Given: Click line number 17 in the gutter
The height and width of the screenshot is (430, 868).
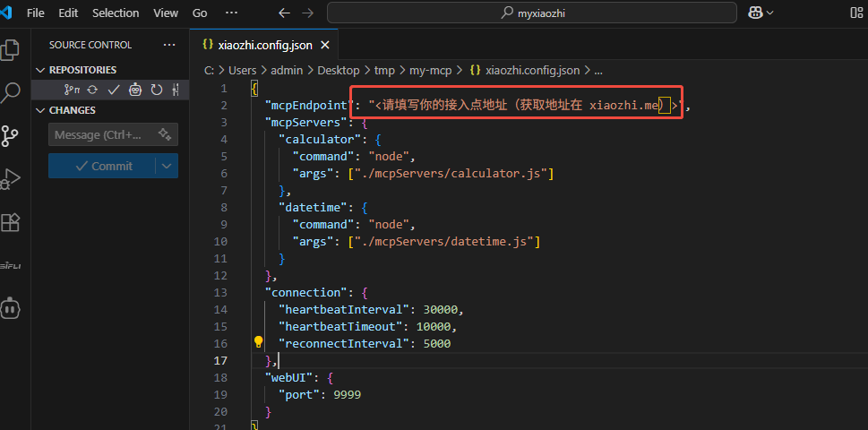Looking at the screenshot, I should (220, 360).
